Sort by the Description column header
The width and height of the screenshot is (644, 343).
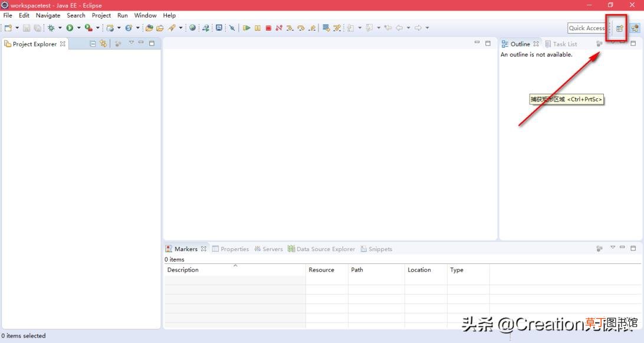235,269
